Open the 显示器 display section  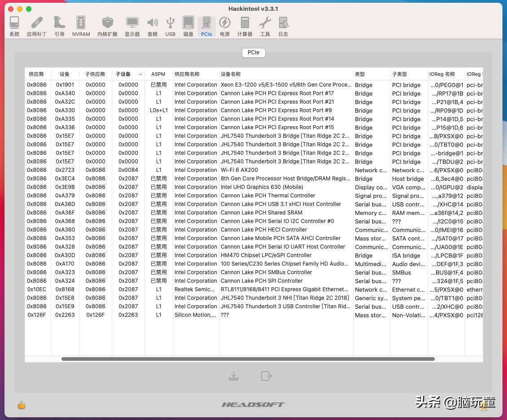pyautogui.click(x=132, y=26)
